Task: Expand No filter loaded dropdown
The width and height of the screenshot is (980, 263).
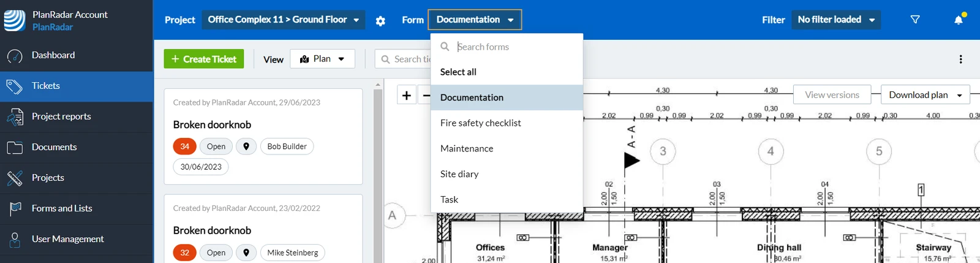Action: (836, 20)
